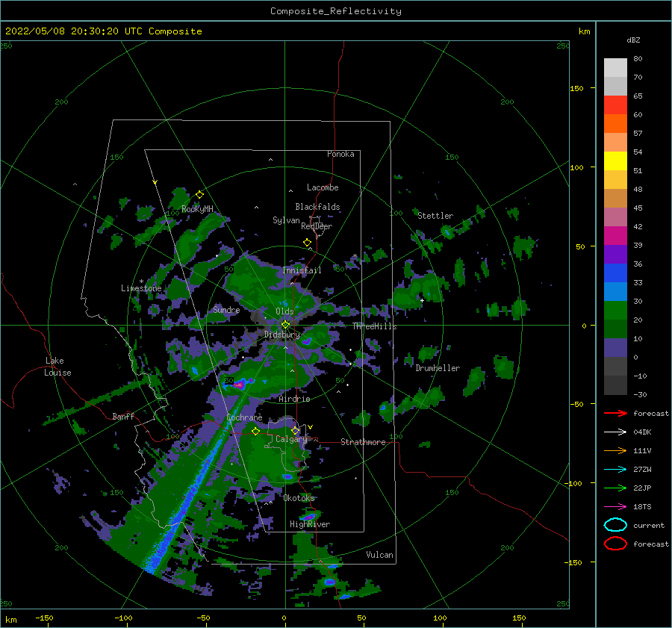The width and height of the screenshot is (672, 628).
Task: Select the RedDeer label
Action: 317,226
